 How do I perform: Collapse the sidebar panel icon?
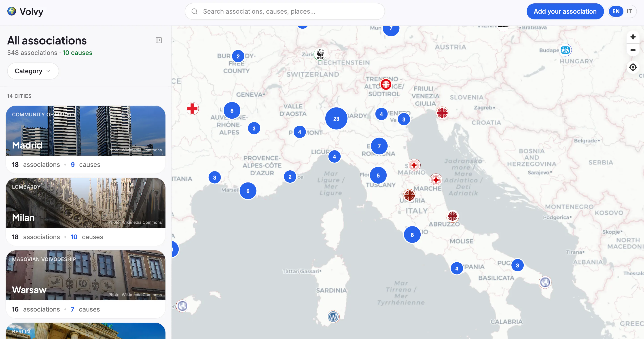(159, 40)
